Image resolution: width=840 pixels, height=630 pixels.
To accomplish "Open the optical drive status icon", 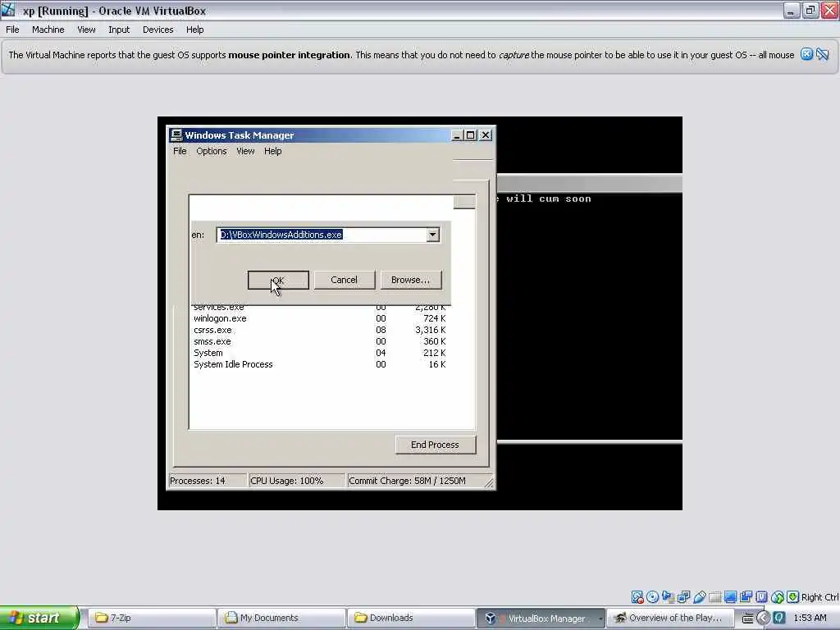I will click(x=652, y=597).
